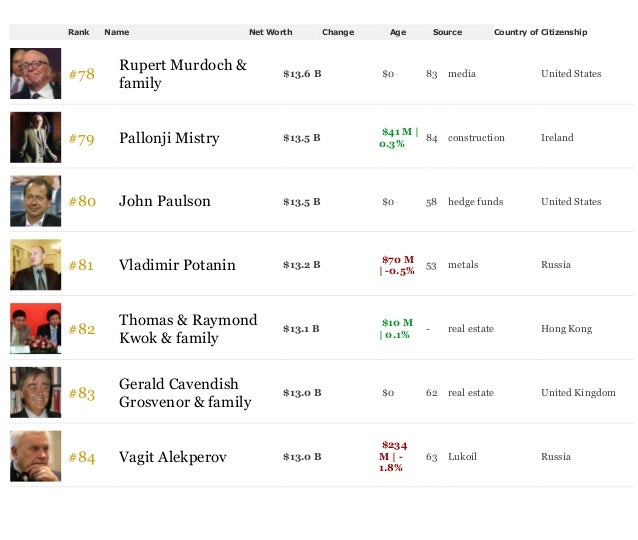Sort by the Net Worth column
This screenshot has height=540, width=638.
(271, 32)
